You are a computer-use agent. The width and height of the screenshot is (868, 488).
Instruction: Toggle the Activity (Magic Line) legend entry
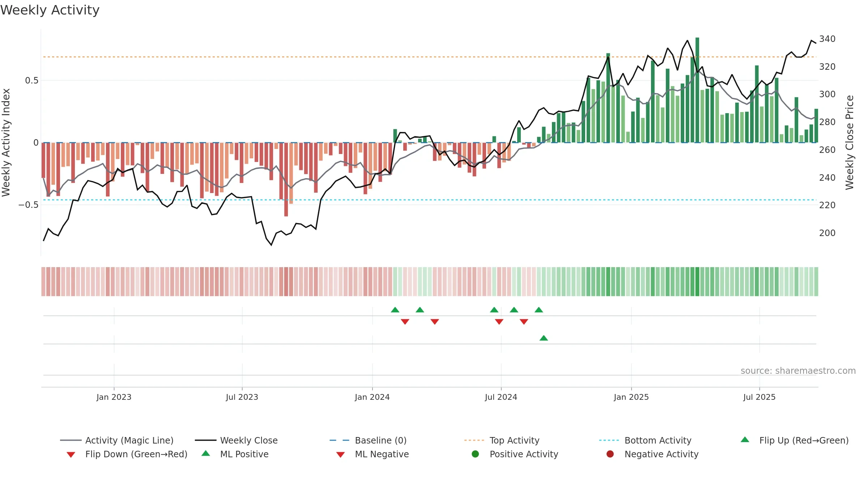tap(117, 440)
